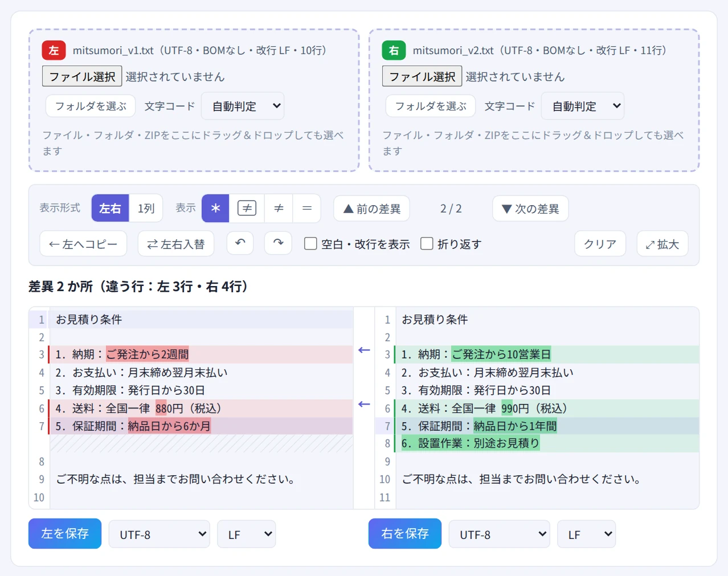Click left フォルダを選ぶ button
The height and width of the screenshot is (576, 728).
(91, 106)
